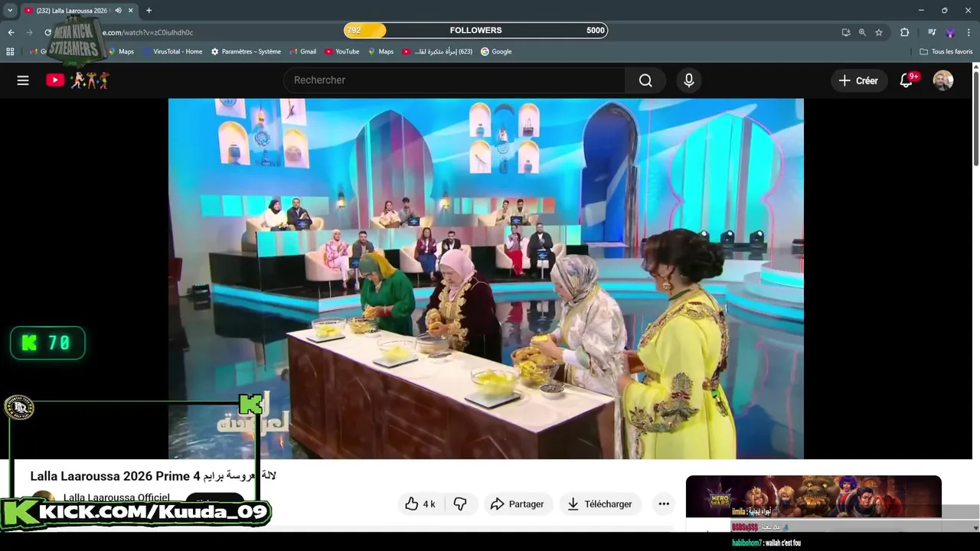Start voice search with microphone icon
The image size is (980, 551).
point(689,80)
